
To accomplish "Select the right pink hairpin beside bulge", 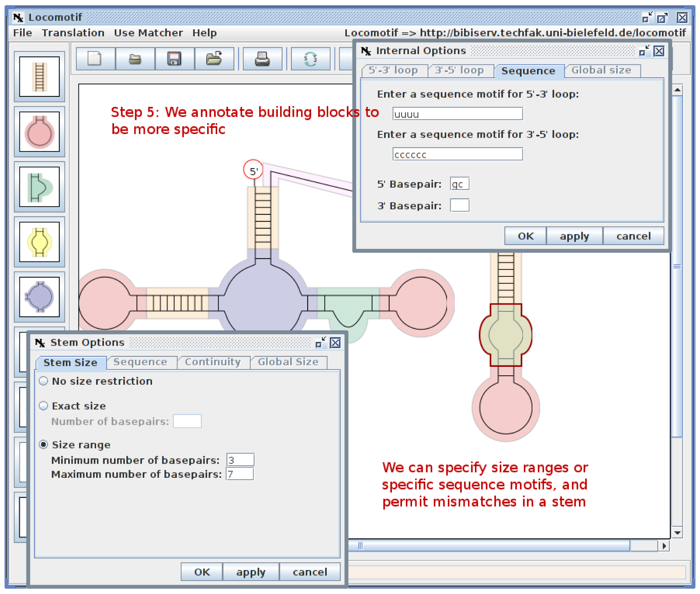I will tap(421, 303).
